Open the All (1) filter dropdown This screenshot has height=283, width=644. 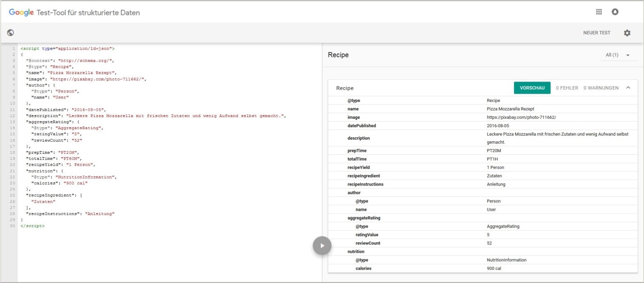tap(618, 55)
